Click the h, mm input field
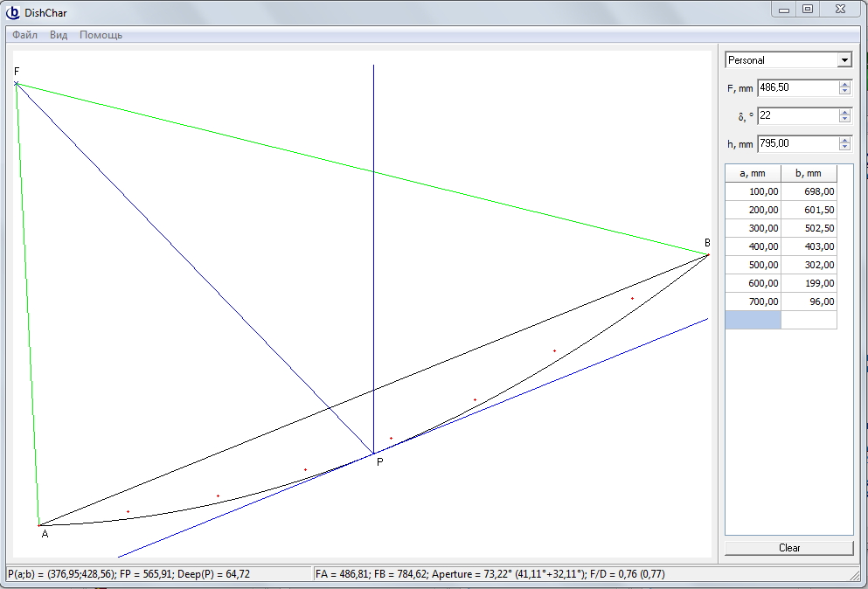 [x=798, y=143]
